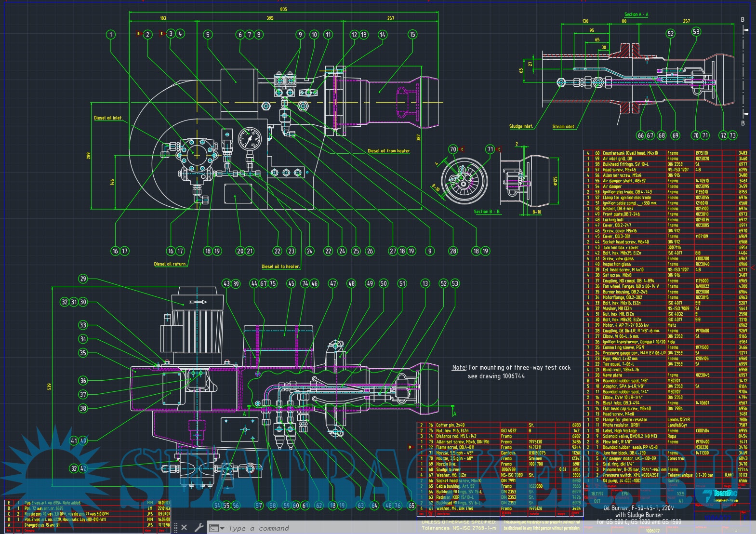Click the command prompt icon

(x=213, y=528)
